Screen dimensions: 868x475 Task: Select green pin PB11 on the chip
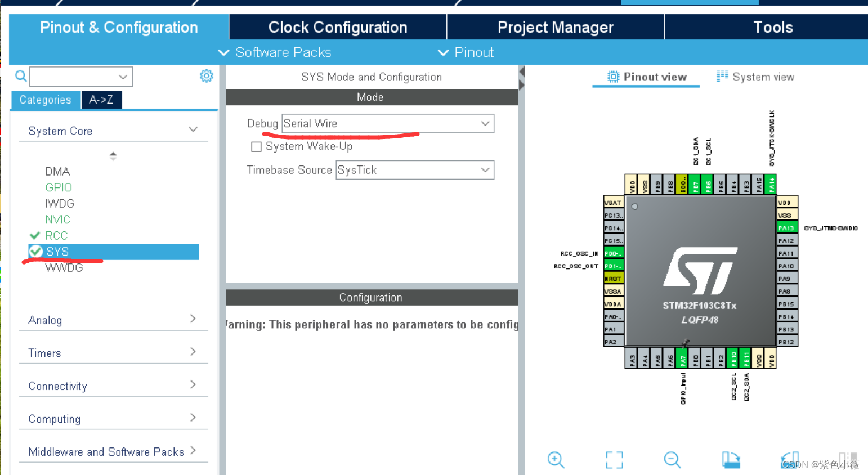[x=746, y=359]
